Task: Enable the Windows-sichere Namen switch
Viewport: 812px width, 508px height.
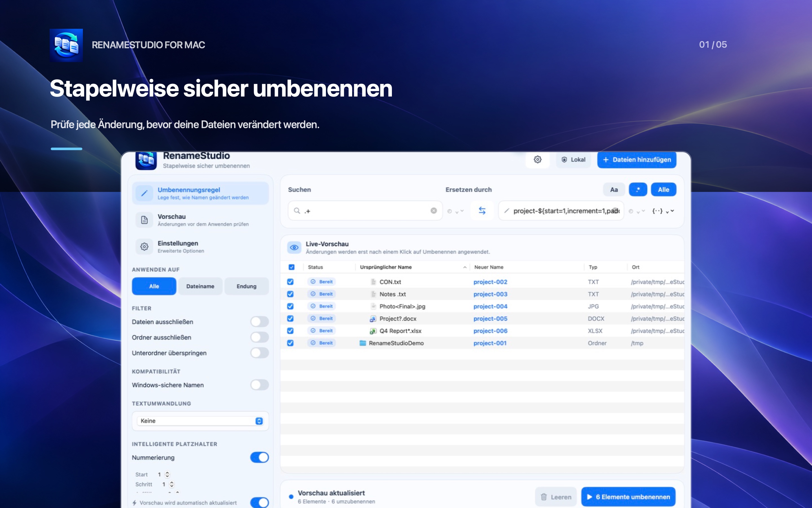Action: click(259, 385)
